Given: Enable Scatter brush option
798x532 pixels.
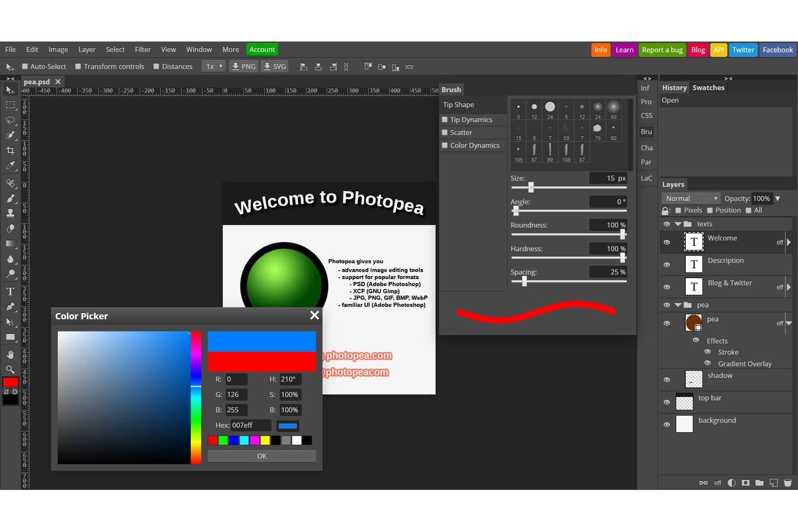Looking at the screenshot, I should click(445, 133).
